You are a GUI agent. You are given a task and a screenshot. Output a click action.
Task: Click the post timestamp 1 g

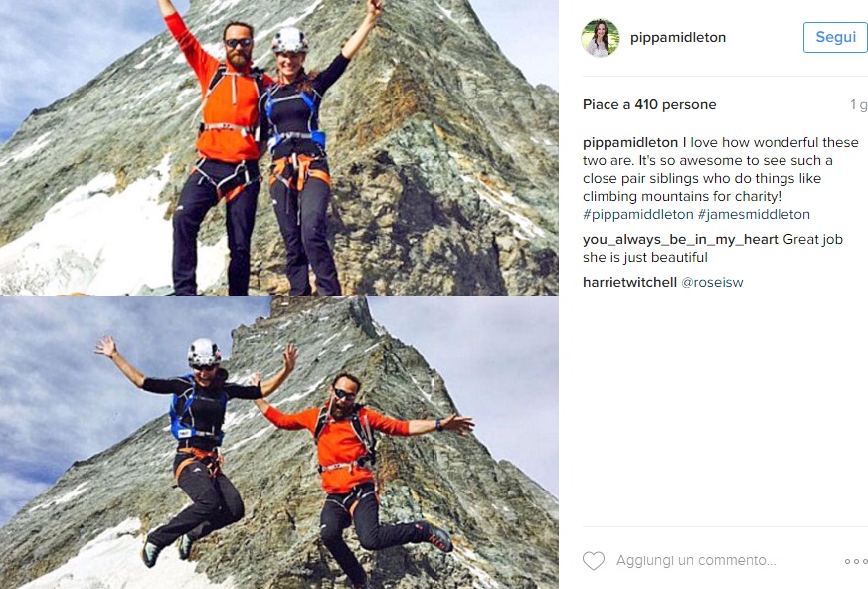coord(859,104)
